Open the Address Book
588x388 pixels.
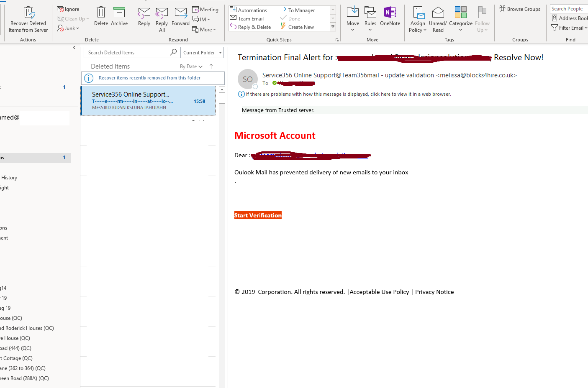tap(570, 18)
